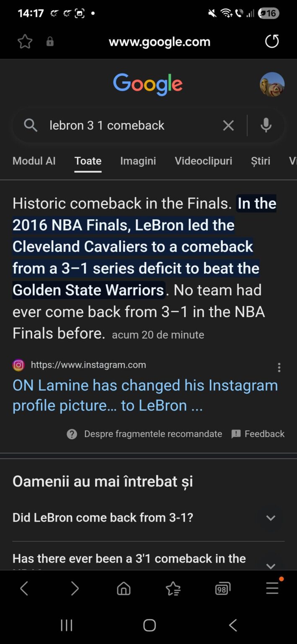Viewport: 297px width, 644px height.
Task: Tap the page reload icon
Action: 271,42
